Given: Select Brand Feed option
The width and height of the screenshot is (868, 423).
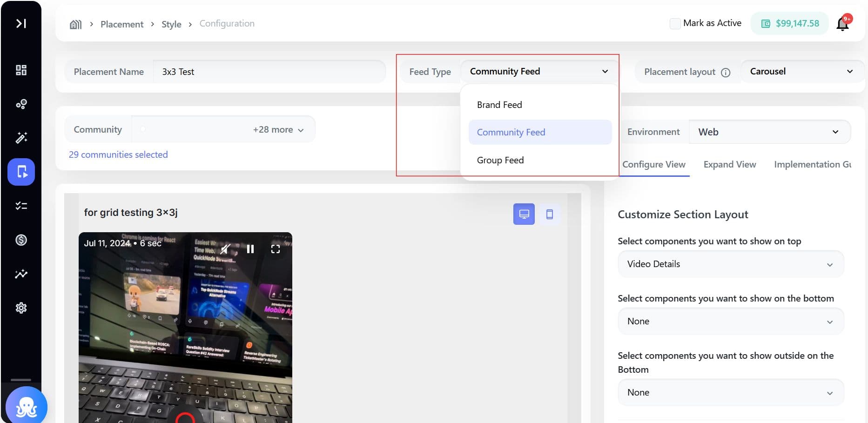Looking at the screenshot, I should click(x=540, y=105).
